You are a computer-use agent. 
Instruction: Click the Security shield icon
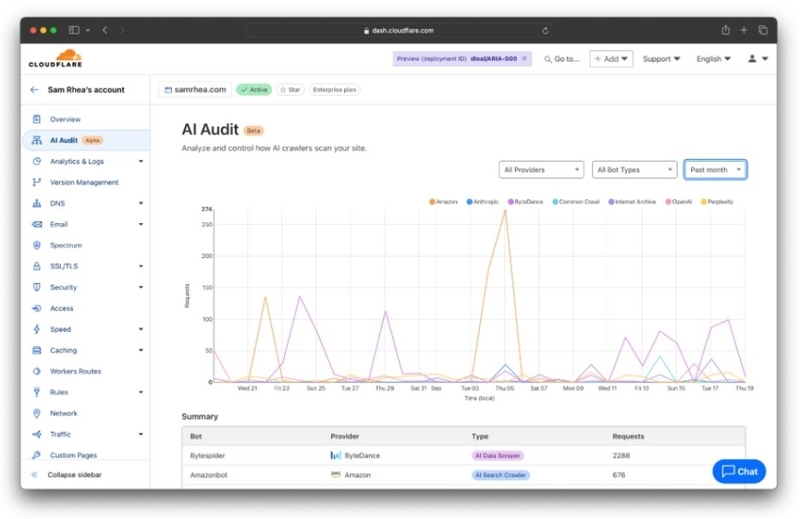coord(37,287)
